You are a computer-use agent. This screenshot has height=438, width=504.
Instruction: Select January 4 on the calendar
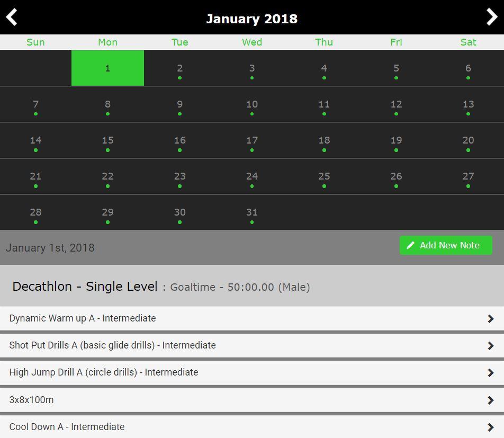(x=324, y=68)
